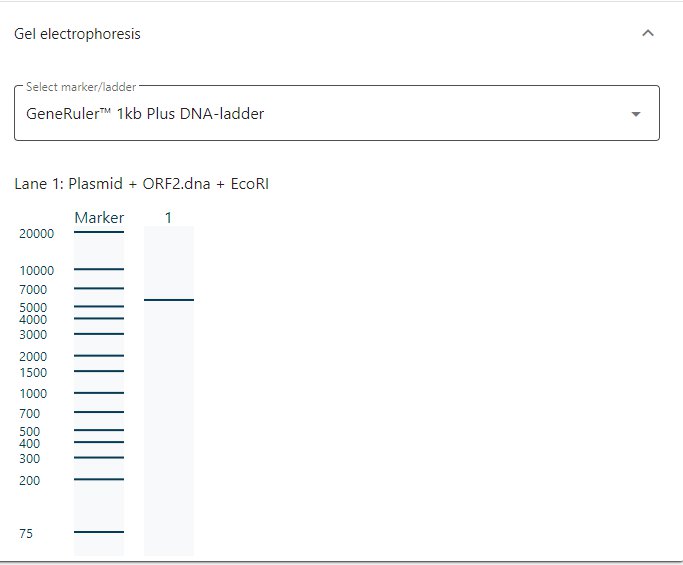Open the marker/ladder dropdown arrow

636,114
